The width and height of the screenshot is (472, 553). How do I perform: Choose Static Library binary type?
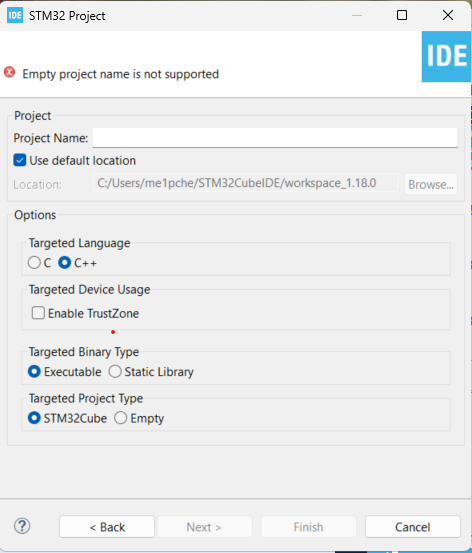(x=115, y=371)
